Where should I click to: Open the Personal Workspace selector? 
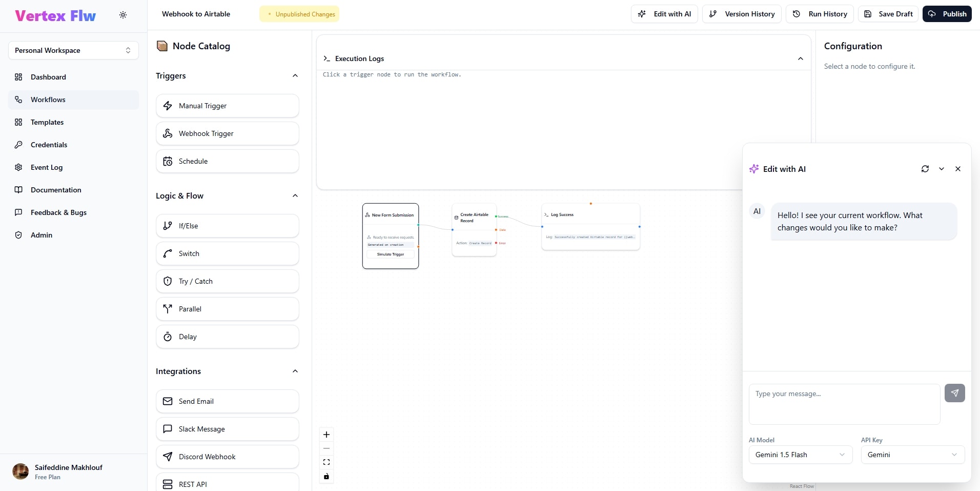click(73, 50)
